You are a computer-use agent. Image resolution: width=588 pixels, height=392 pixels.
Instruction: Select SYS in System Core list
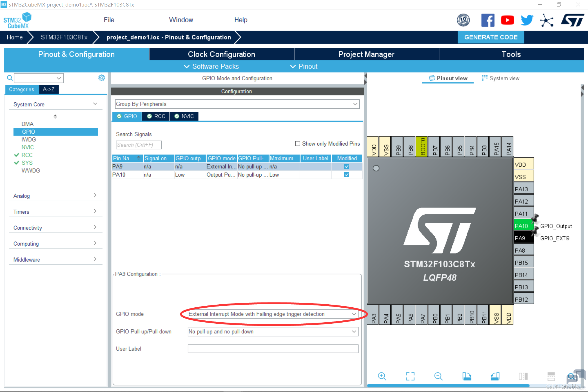click(27, 163)
